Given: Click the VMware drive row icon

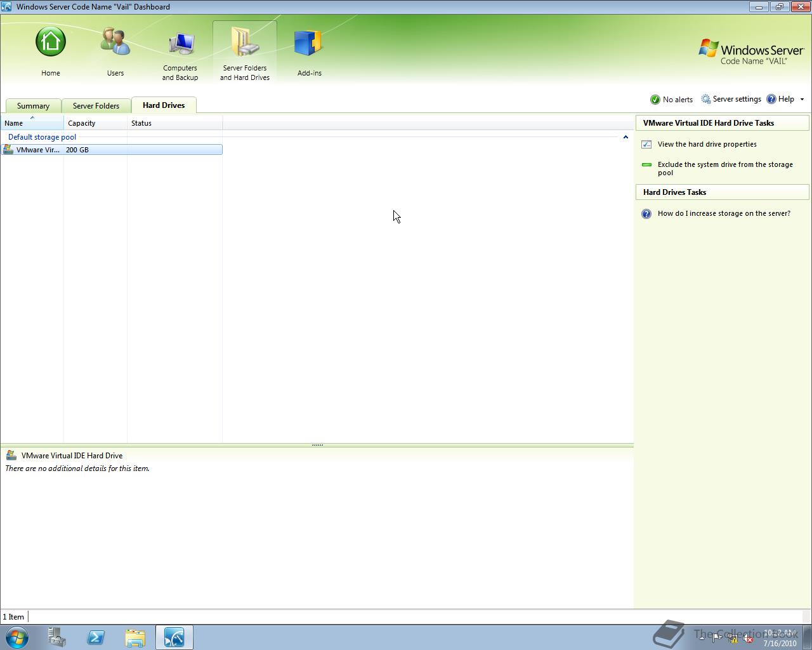Looking at the screenshot, I should pos(8,150).
